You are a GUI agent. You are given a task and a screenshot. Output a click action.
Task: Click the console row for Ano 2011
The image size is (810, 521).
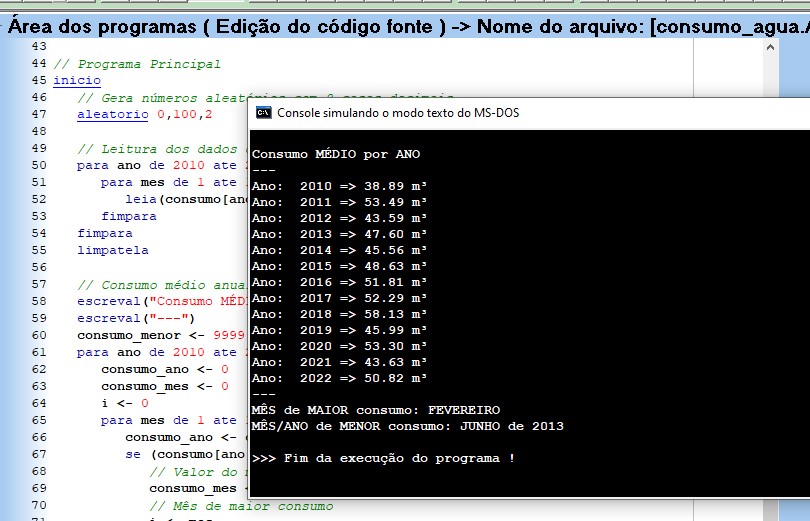pyautogui.click(x=339, y=202)
